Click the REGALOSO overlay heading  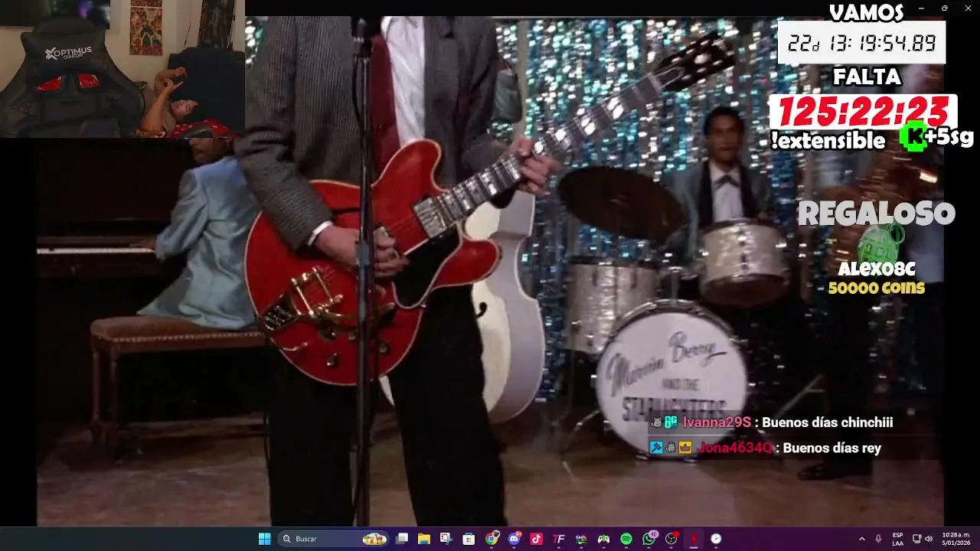877,214
